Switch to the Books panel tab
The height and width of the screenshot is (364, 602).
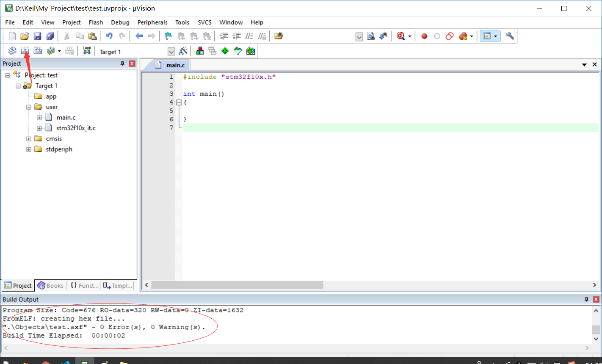(x=50, y=286)
